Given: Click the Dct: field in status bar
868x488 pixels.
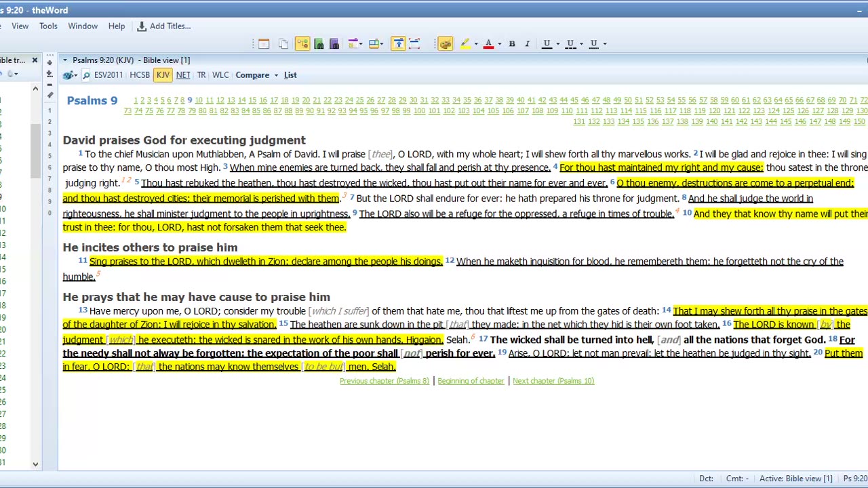Looking at the screenshot, I should tap(706, 479).
